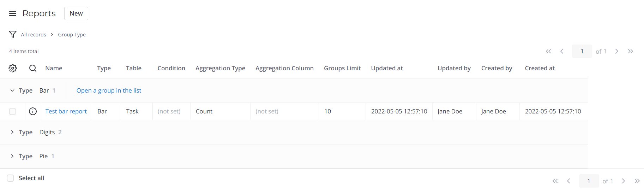
Task: Click the filter funnel icon
Action: pos(13,34)
